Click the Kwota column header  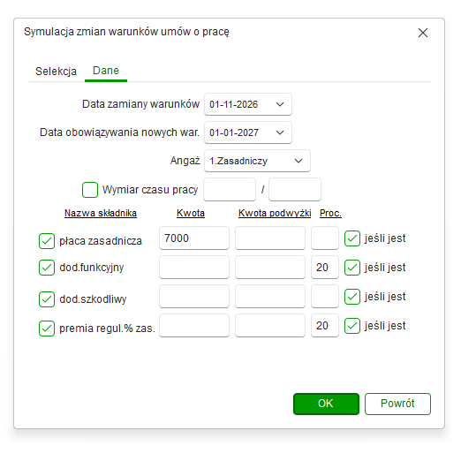191,213
